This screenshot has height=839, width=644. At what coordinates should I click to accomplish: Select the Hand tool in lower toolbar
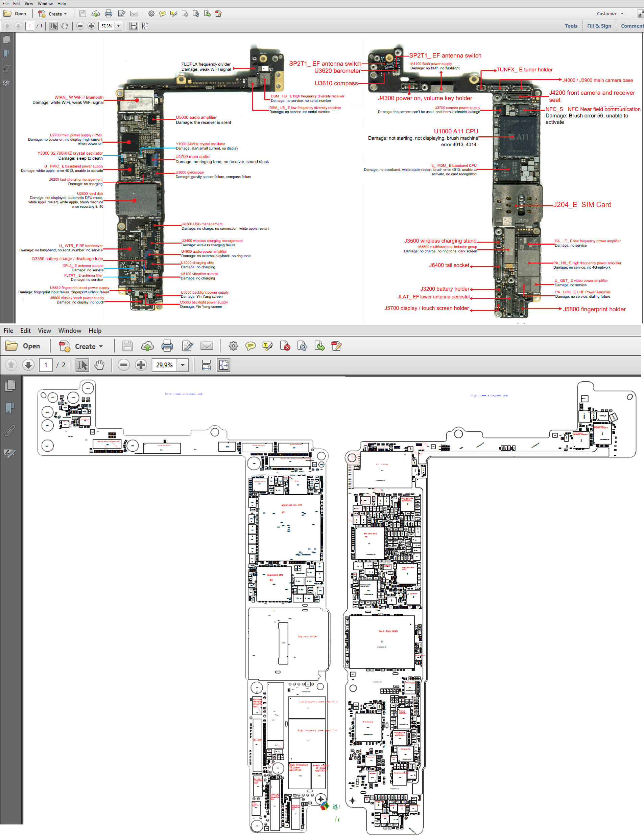point(99,365)
